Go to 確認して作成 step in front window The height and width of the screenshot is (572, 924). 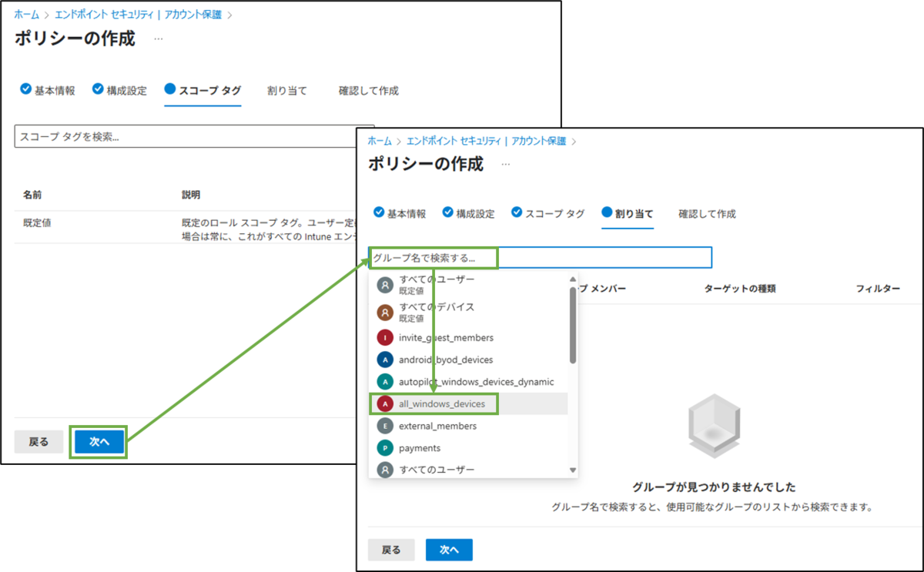[707, 214]
